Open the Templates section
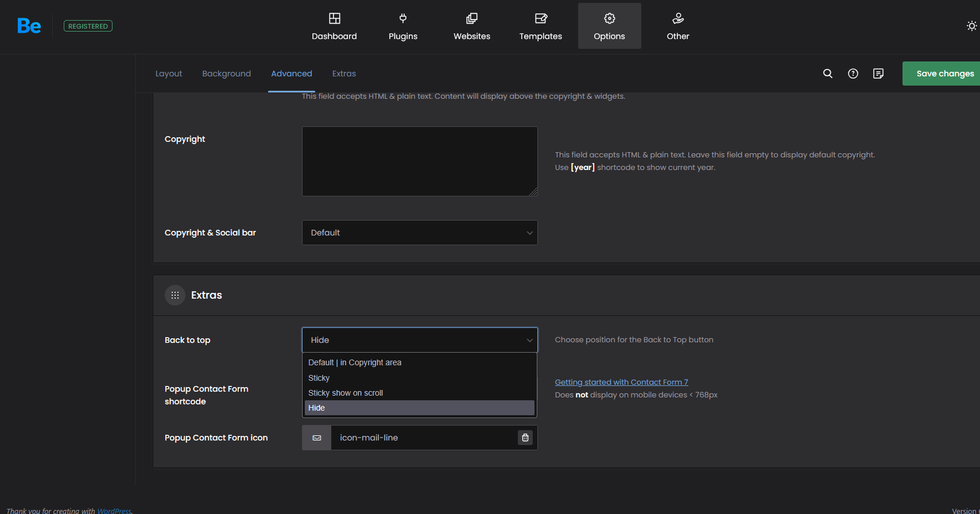Viewport: 980px width, 514px height. click(x=541, y=26)
